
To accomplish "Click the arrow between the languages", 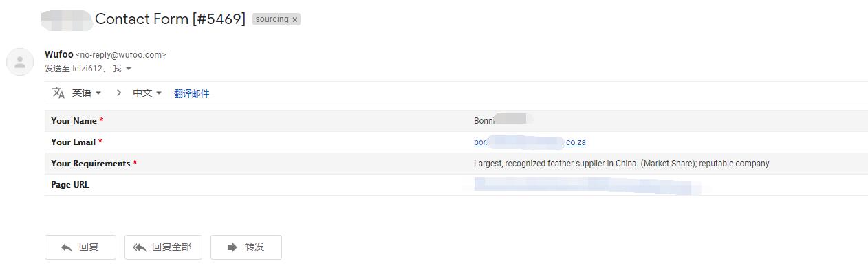I will [118, 93].
